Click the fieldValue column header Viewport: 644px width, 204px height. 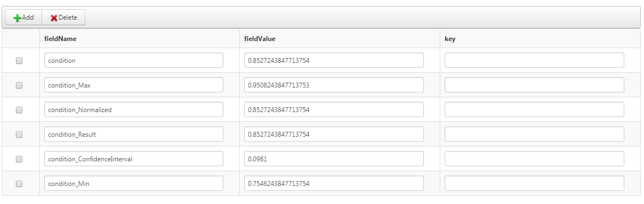point(259,39)
